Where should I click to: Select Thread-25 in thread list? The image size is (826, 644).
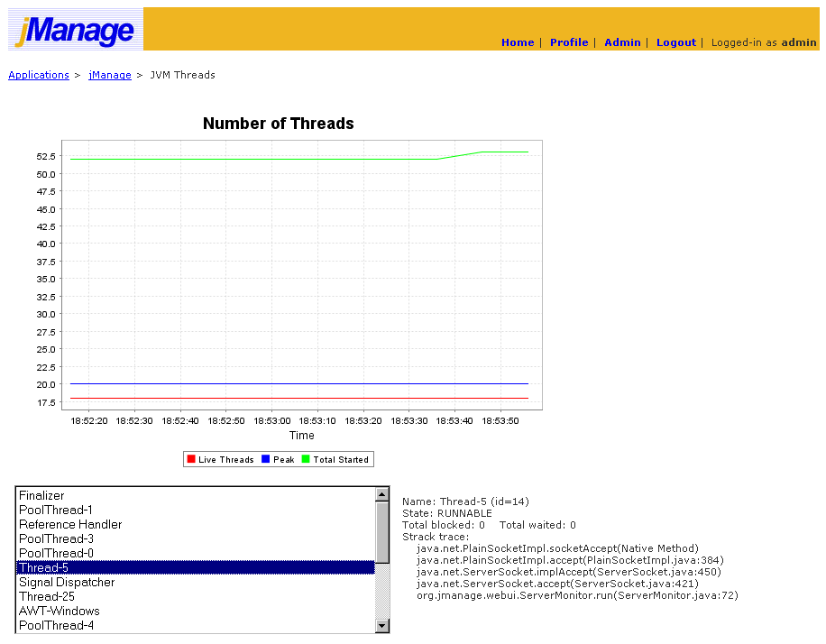pyautogui.click(x=196, y=596)
